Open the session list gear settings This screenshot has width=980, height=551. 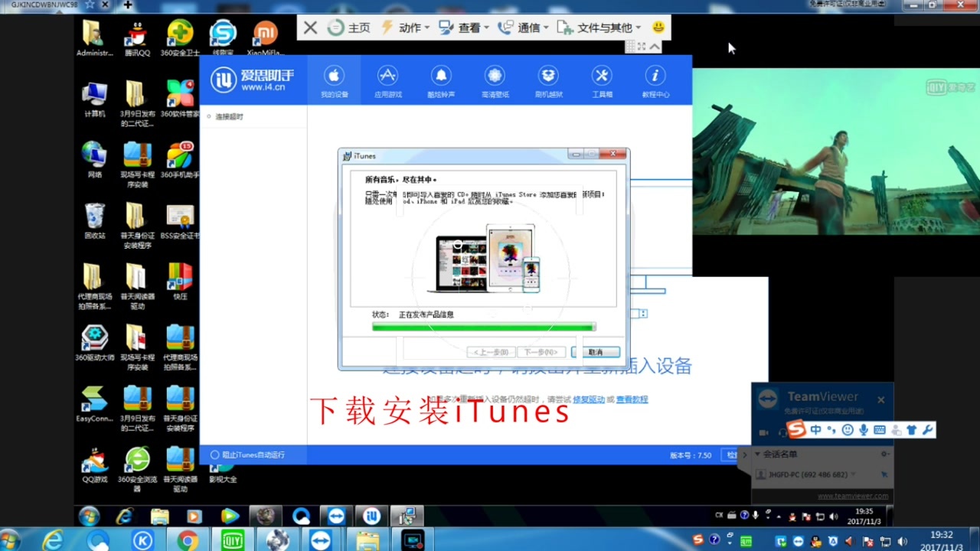884,455
